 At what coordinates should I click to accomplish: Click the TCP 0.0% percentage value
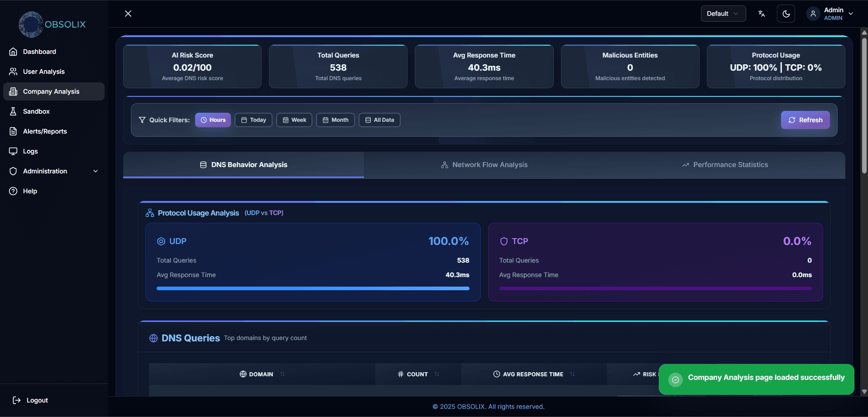click(797, 241)
